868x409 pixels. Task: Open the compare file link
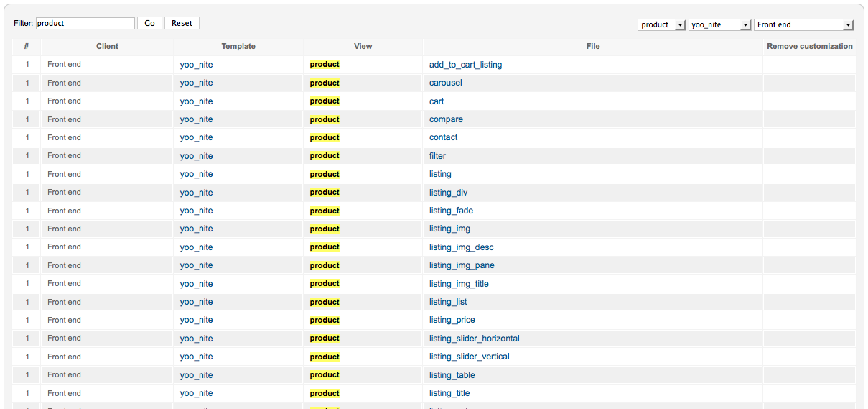point(446,119)
